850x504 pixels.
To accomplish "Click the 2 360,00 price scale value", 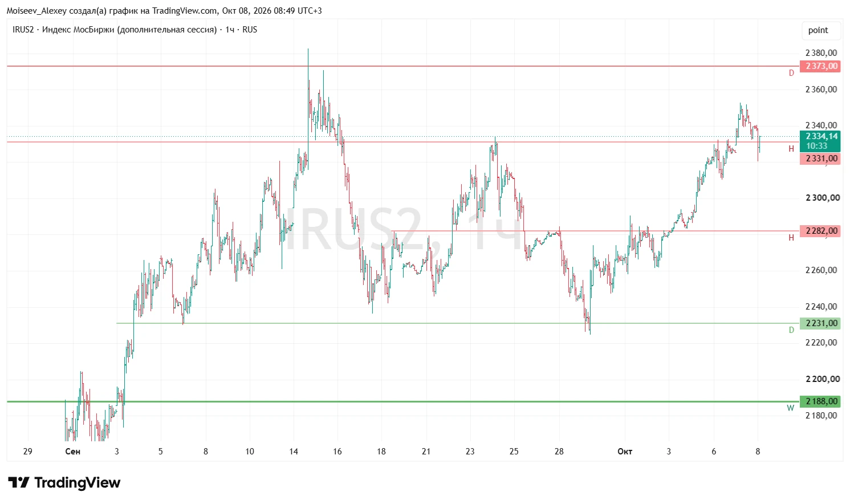I will (821, 90).
